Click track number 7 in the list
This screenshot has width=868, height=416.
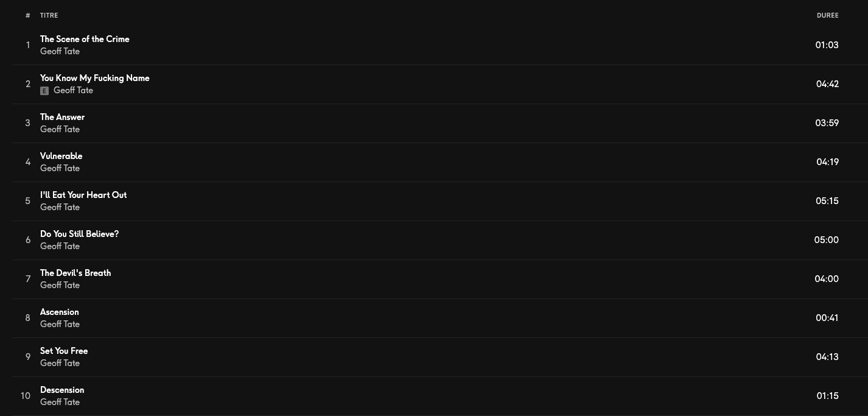tap(28, 279)
